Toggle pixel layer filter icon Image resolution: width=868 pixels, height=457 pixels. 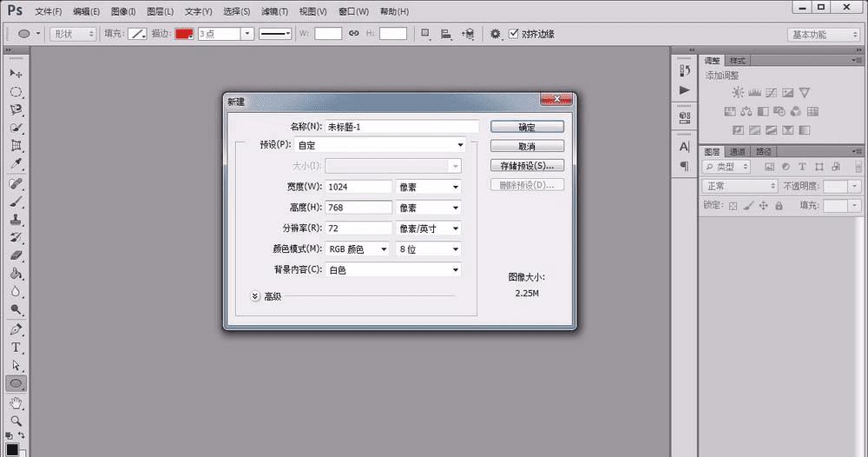point(769,167)
